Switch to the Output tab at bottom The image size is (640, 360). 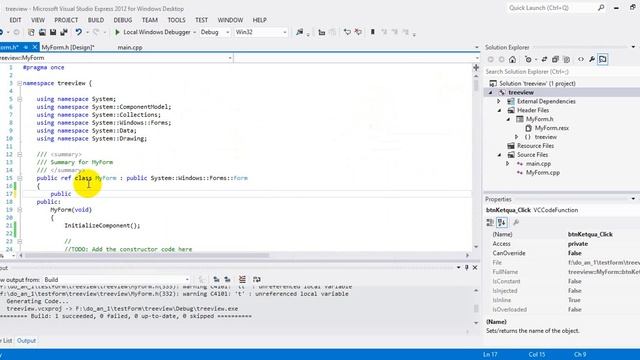[x=26, y=340]
